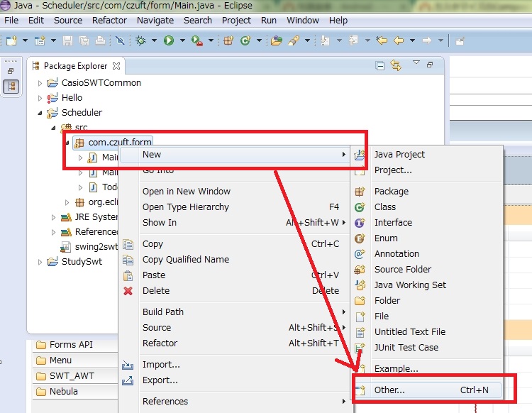Close the Package Explorer tab
Screen dimensions: 532x413
[x=116, y=66]
